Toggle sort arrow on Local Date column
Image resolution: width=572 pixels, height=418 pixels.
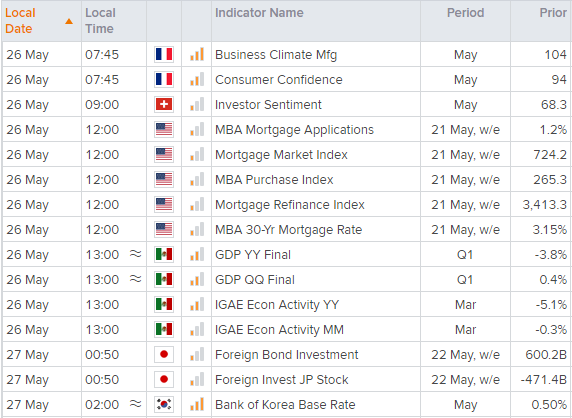pos(69,22)
